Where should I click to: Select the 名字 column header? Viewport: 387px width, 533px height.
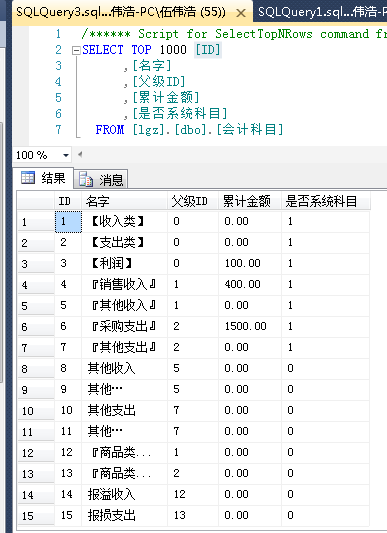pos(124,201)
